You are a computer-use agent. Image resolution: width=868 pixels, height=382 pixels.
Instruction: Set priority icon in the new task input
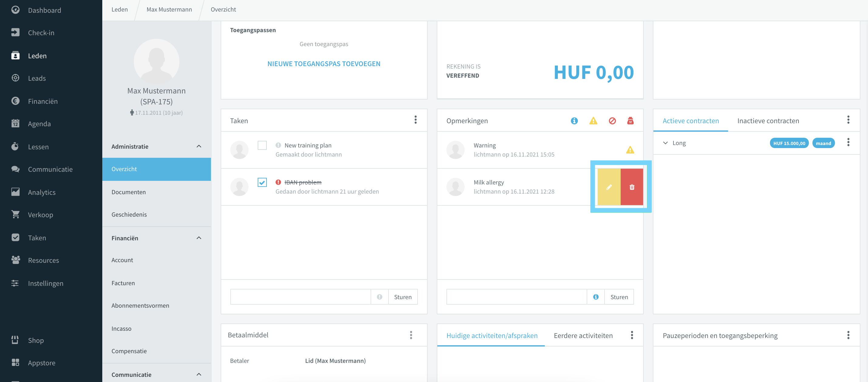coord(379,297)
